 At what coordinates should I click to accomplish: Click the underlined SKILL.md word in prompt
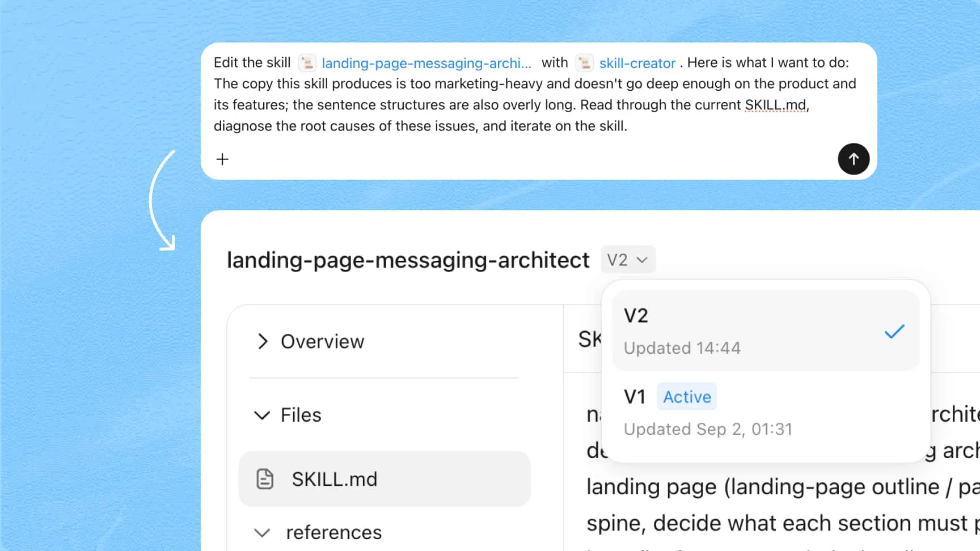775,105
